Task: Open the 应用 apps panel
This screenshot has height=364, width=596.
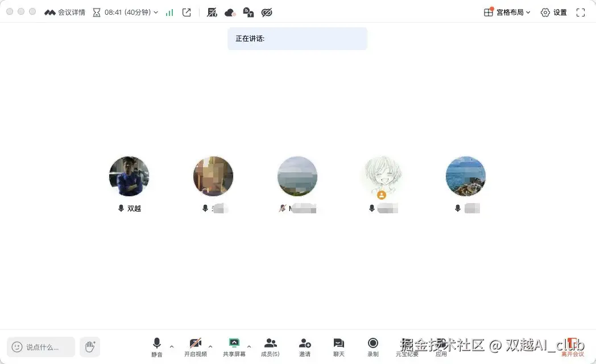Action: [x=441, y=347]
